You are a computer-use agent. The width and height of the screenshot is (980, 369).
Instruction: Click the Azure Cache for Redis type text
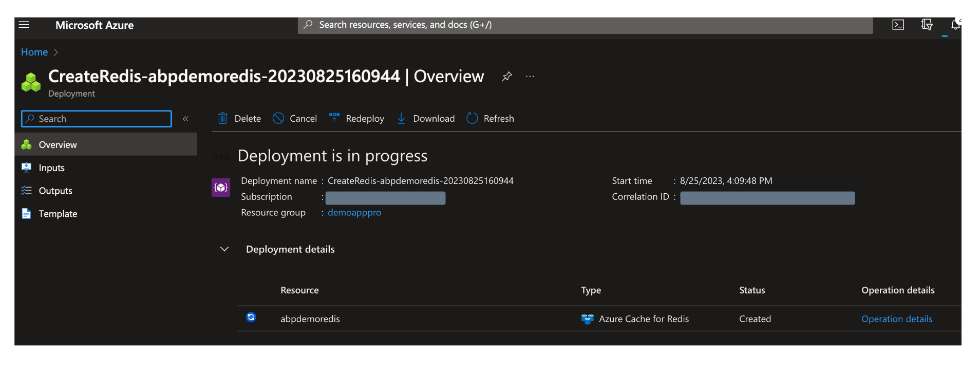point(644,319)
